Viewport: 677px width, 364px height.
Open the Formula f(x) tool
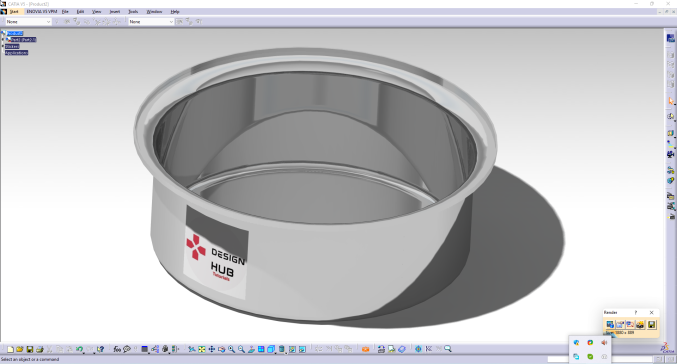117,349
